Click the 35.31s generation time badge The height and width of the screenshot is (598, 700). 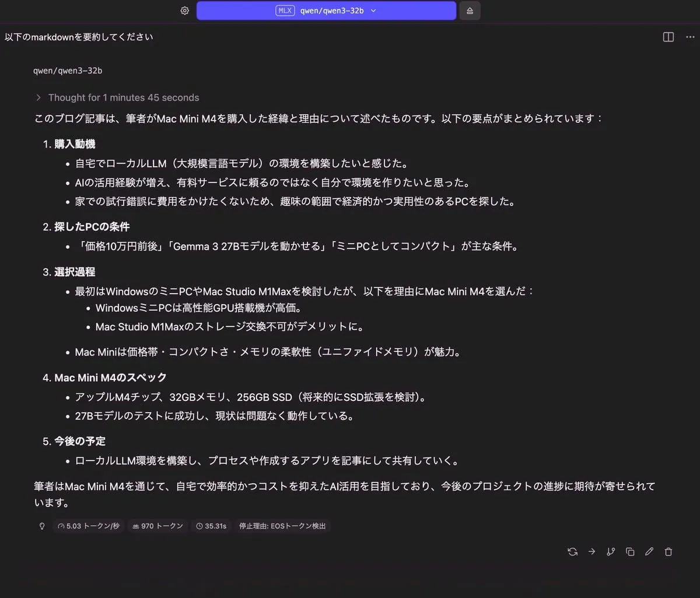pos(211,526)
